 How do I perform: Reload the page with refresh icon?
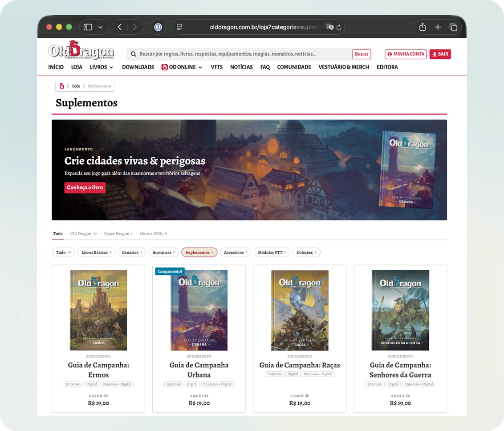coord(339,27)
